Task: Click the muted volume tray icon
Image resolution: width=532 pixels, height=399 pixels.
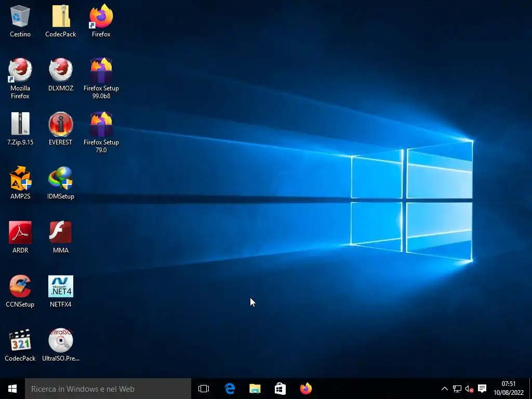Action: [469, 389]
